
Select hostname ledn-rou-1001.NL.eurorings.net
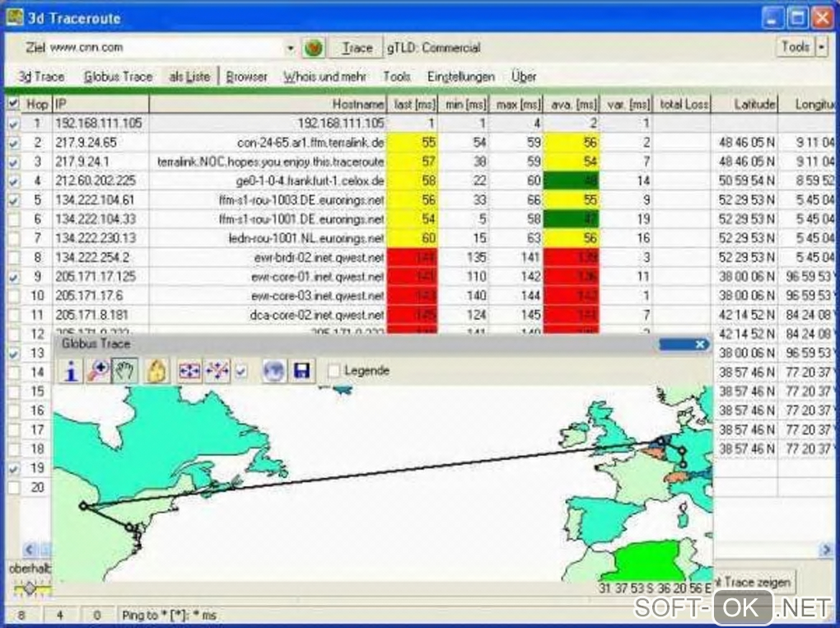[x=306, y=238]
